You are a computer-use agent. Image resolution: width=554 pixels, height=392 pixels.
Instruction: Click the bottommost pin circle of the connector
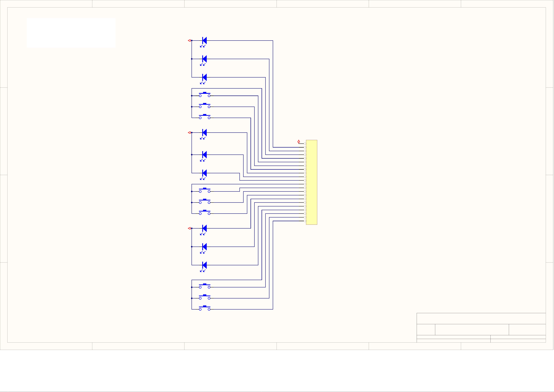coord(305,221)
